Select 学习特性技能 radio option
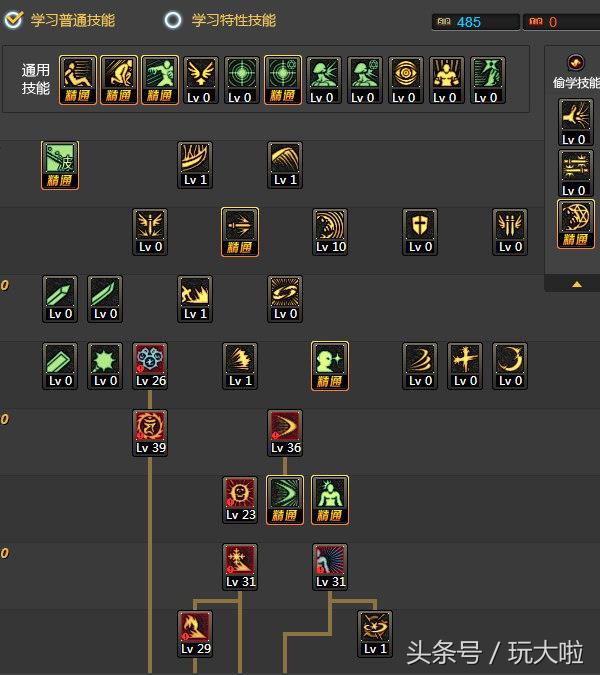The width and height of the screenshot is (600, 675). [x=220, y=20]
